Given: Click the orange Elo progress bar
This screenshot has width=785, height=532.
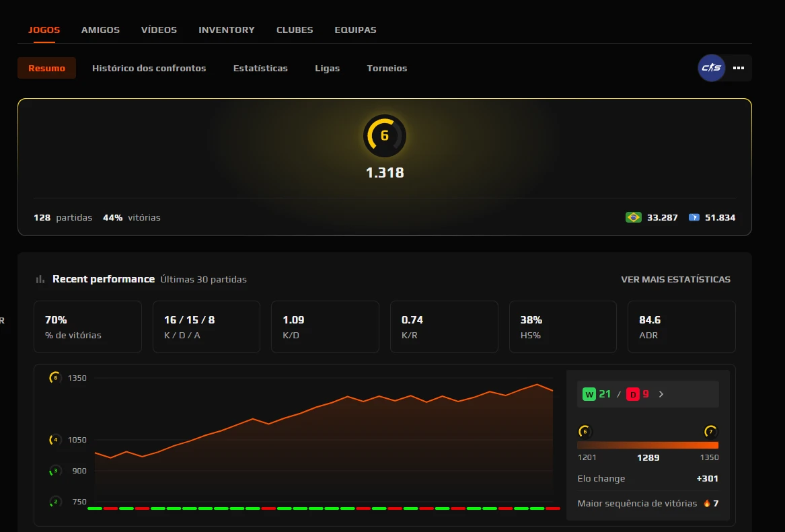Looking at the screenshot, I should [x=648, y=445].
